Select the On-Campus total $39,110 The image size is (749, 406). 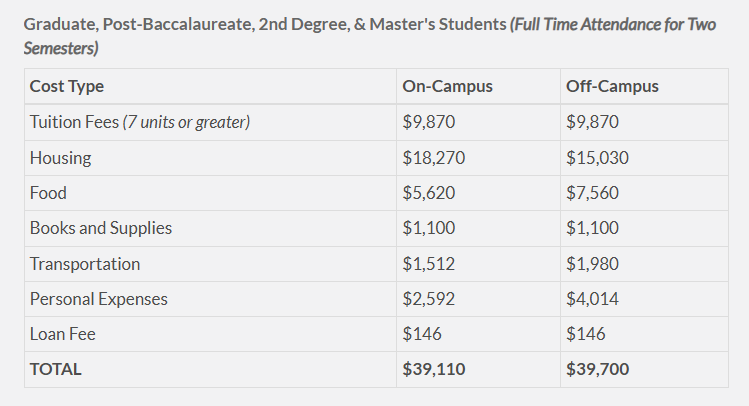[x=434, y=369]
